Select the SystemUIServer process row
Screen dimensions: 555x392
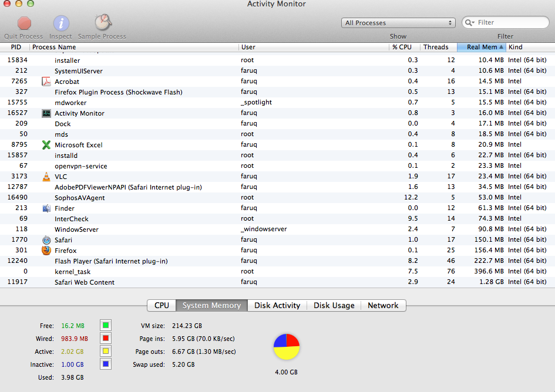coord(277,71)
